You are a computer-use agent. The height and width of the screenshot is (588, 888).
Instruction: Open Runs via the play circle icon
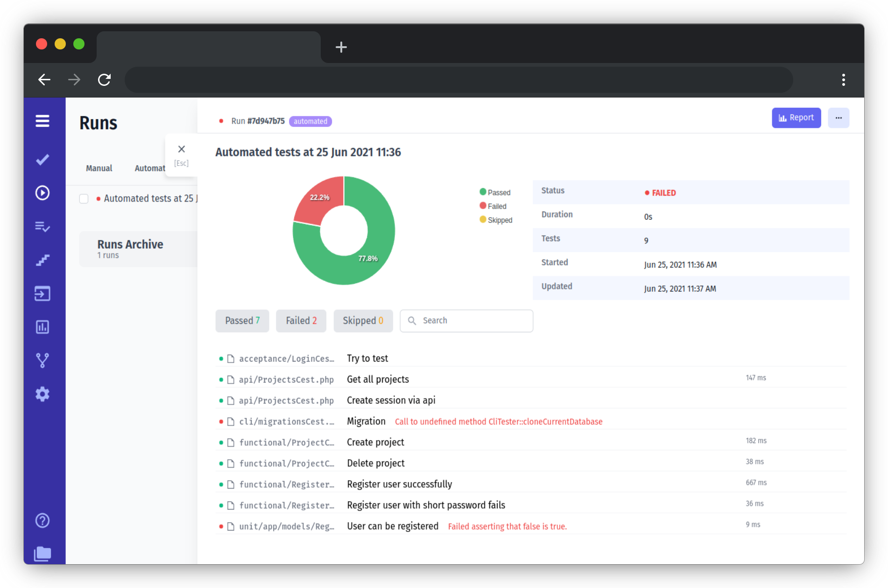tap(42, 193)
